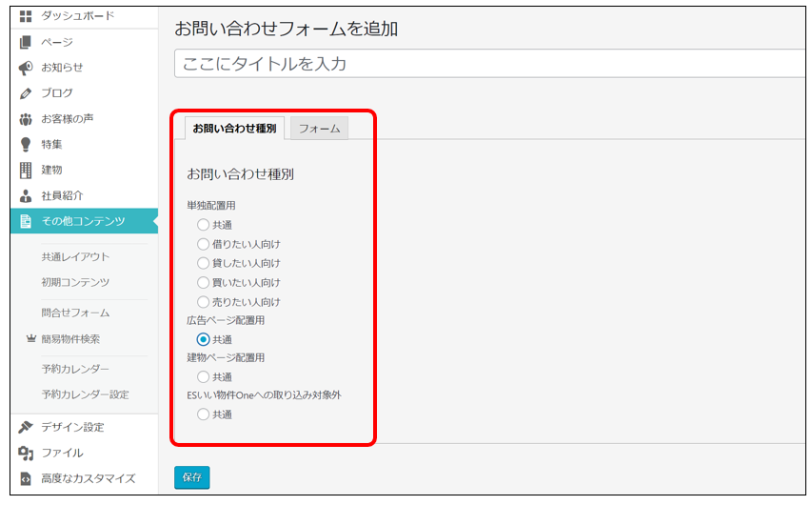Image resolution: width=812 pixels, height=505 pixels.
Task: Click the pencil icon for ブログ
Action: point(26,93)
